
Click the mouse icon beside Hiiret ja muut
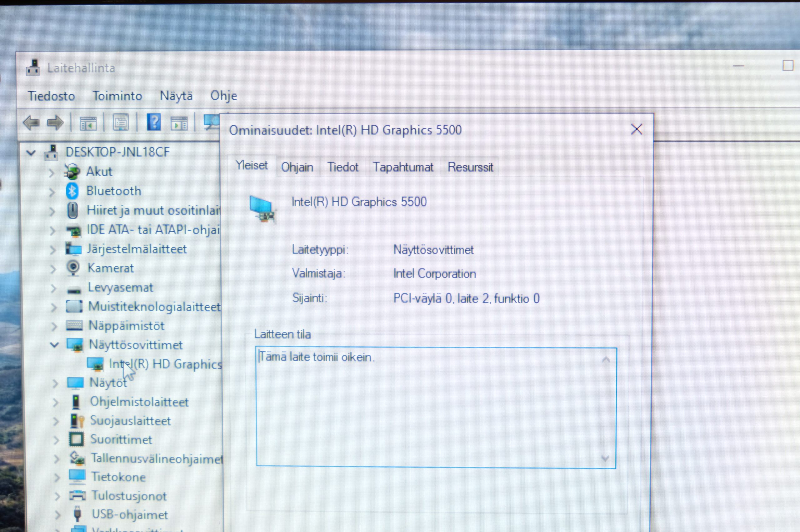72,210
